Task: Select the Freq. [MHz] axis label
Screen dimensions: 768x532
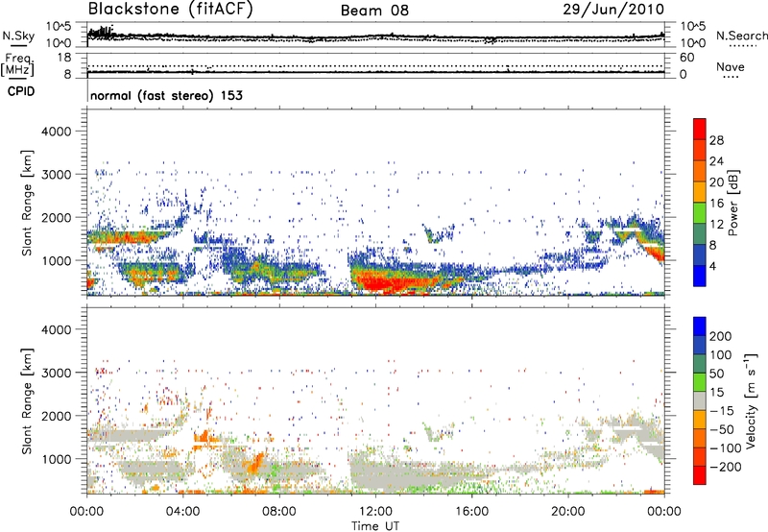Action: (17, 64)
